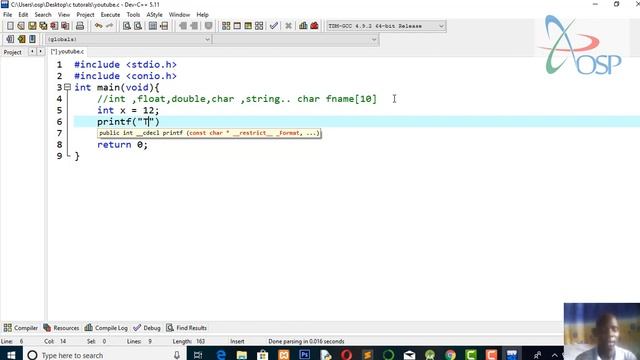Screen dimensions: 640x360
Task: Run the program using the Run icon
Action: pos(237,26)
